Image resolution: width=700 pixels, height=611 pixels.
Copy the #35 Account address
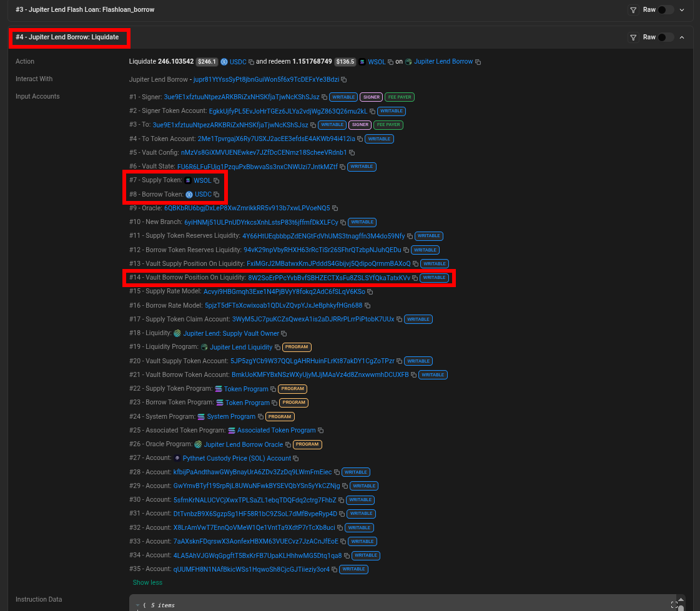(334, 569)
